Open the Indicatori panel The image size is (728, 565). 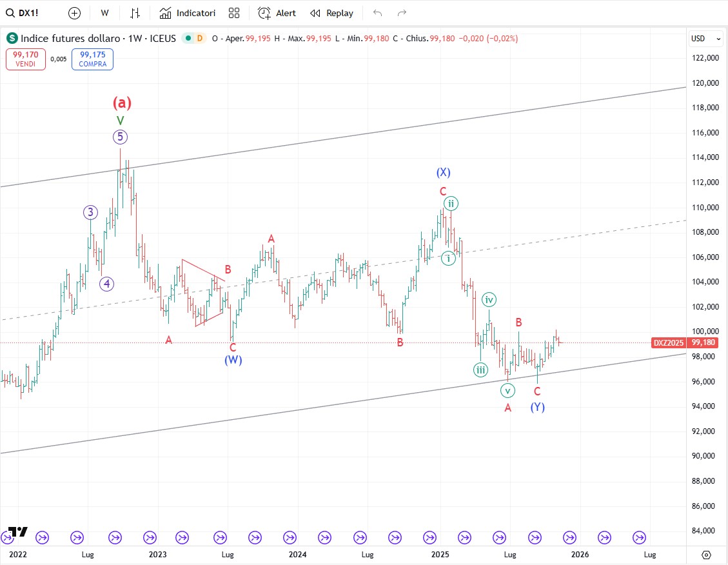(188, 13)
